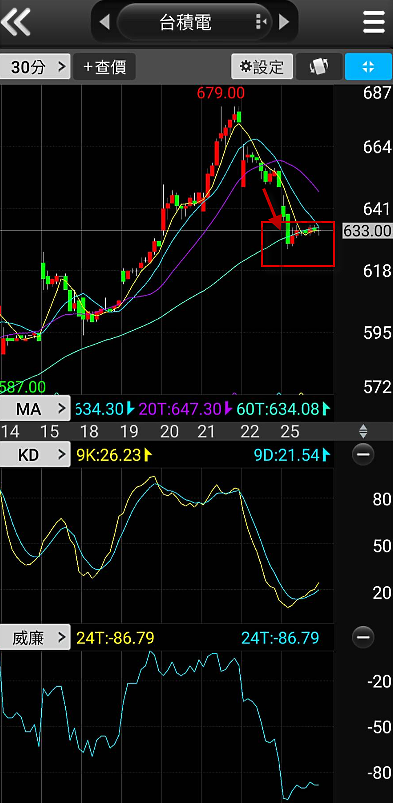This screenshot has width=393, height=803.
Task: Select the 633.00 current price label
Action: coord(367,231)
